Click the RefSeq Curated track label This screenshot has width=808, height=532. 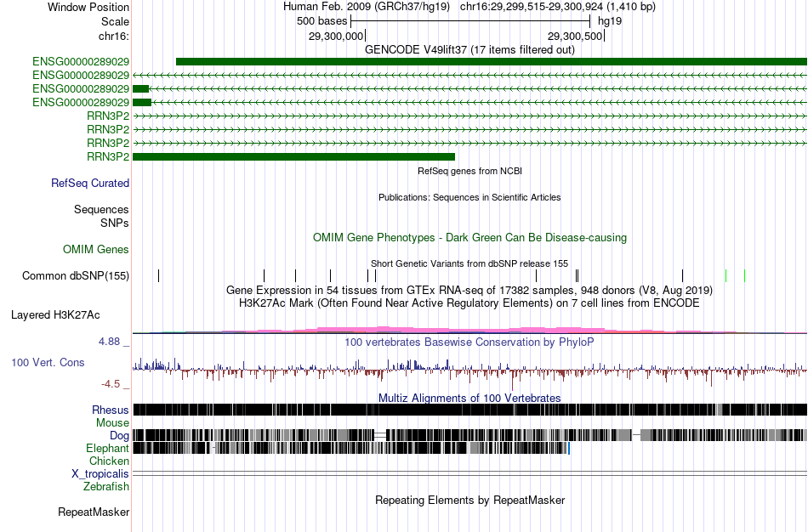90,183
